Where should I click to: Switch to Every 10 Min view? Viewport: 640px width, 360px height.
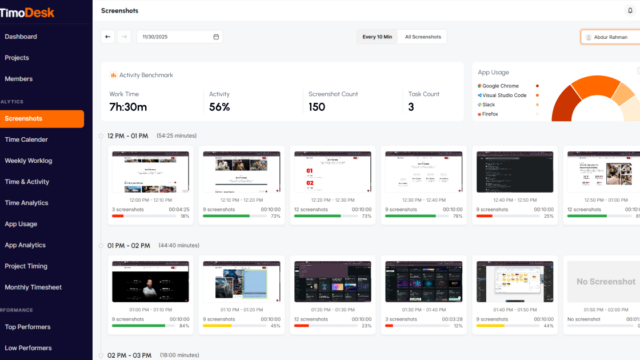pyautogui.click(x=377, y=37)
